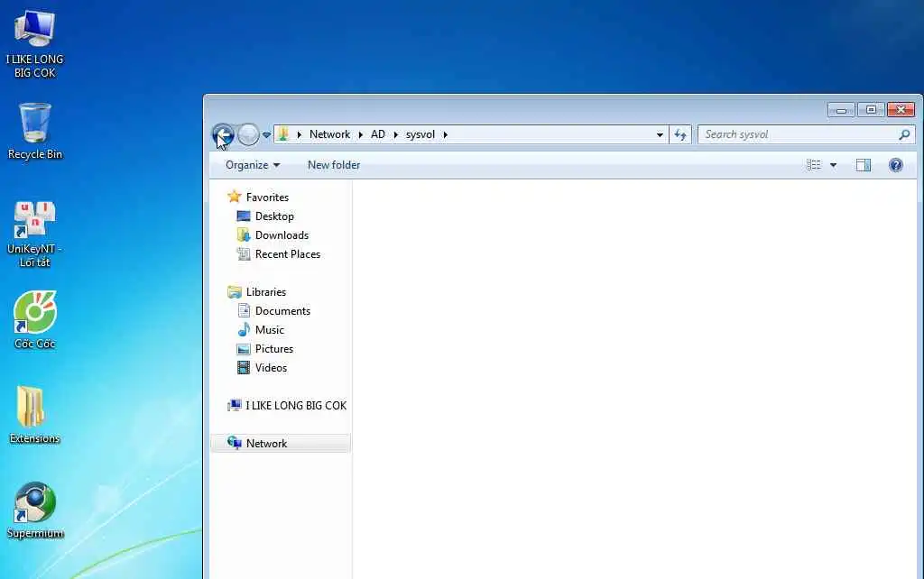Screen dimensions: 924x579
Task: Open the view options dropdown arrow
Action: tap(833, 165)
